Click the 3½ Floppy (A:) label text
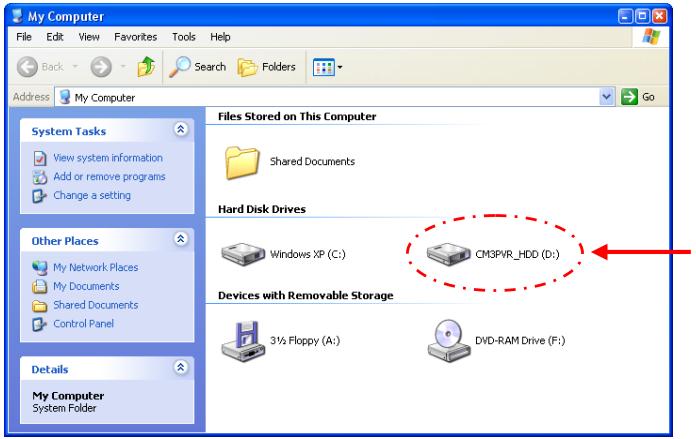 [305, 340]
